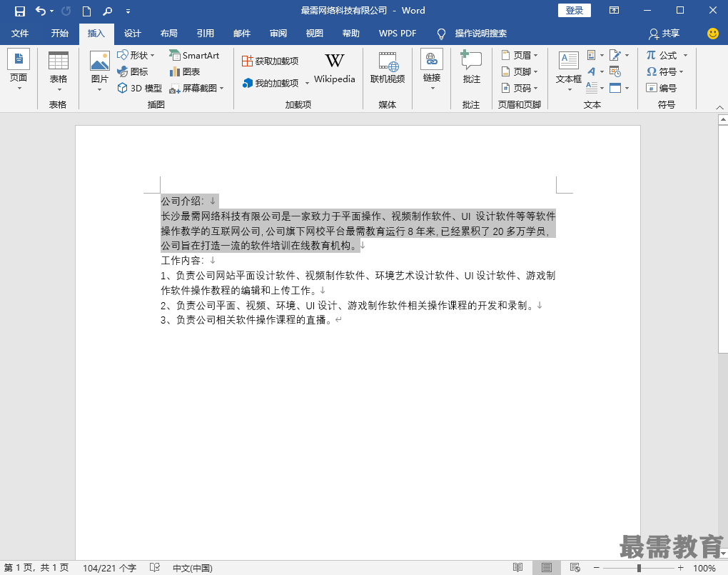The image size is (728, 575).
Task: Open ribbon display options button
Action: pos(614,10)
